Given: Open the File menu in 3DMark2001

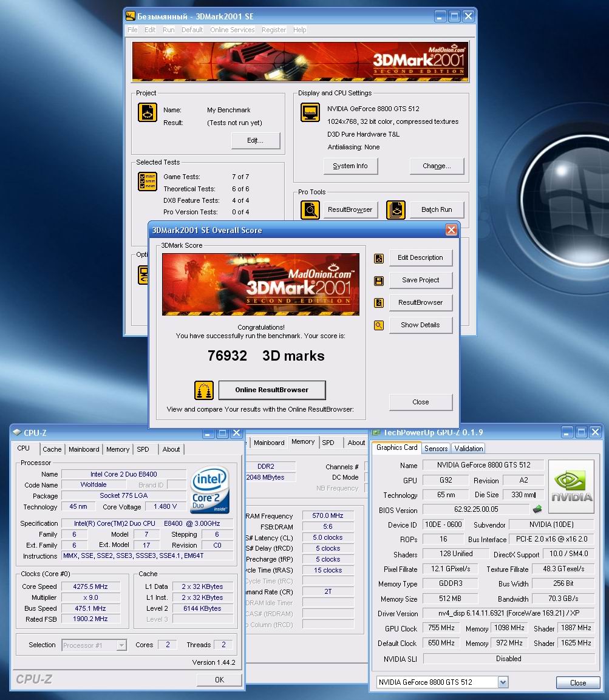Looking at the screenshot, I should tap(132, 30).
